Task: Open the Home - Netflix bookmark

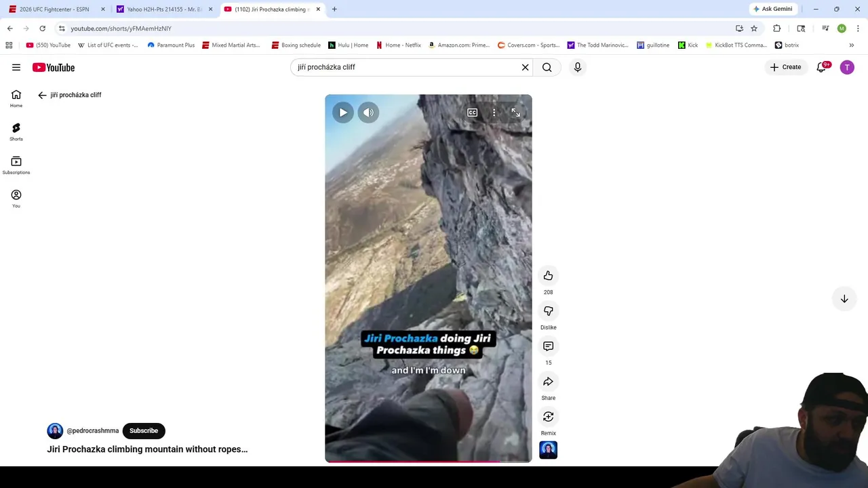Action: (x=399, y=45)
